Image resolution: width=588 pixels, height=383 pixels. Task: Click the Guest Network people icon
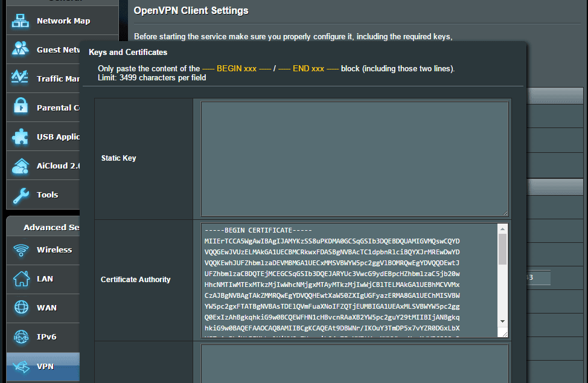point(21,49)
